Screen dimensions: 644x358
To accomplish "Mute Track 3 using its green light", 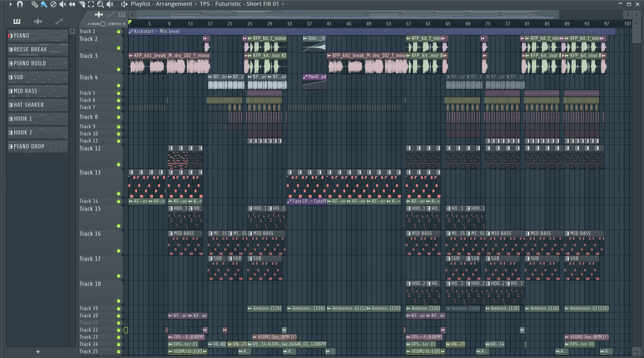I will [119, 69].
